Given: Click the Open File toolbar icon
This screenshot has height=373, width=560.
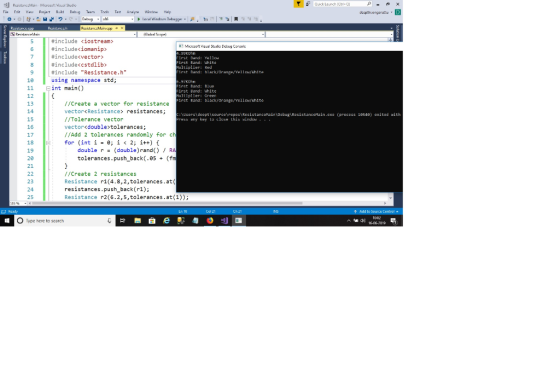Looking at the screenshot, I should 38,19.
